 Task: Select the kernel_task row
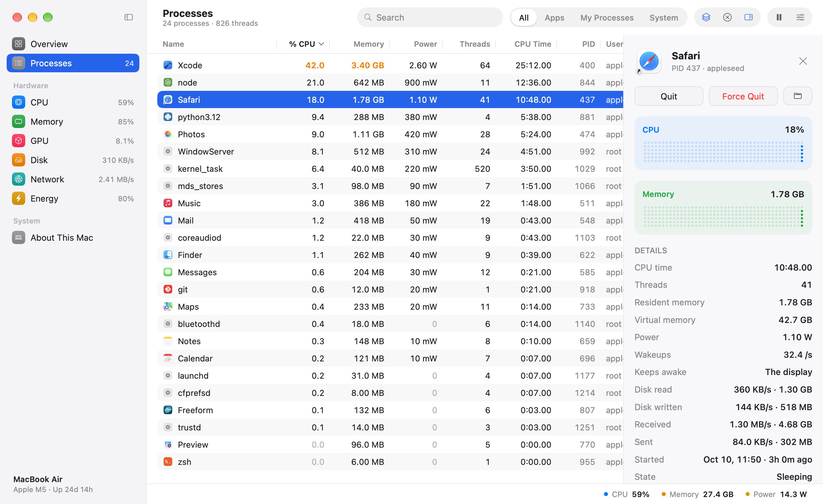(390, 168)
